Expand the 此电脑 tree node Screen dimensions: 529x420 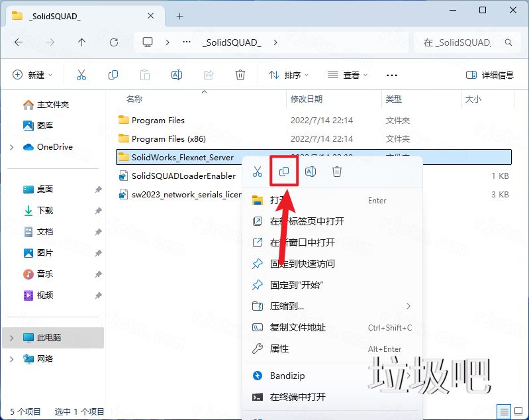point(12,338)
